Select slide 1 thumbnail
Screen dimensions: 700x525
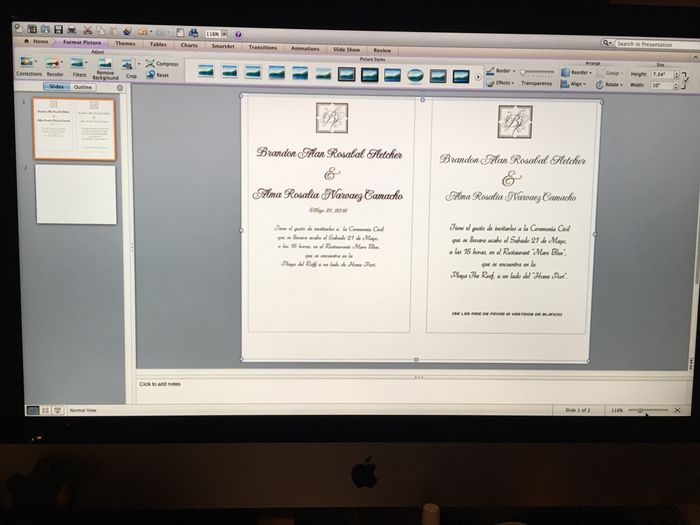click(74, 129)
